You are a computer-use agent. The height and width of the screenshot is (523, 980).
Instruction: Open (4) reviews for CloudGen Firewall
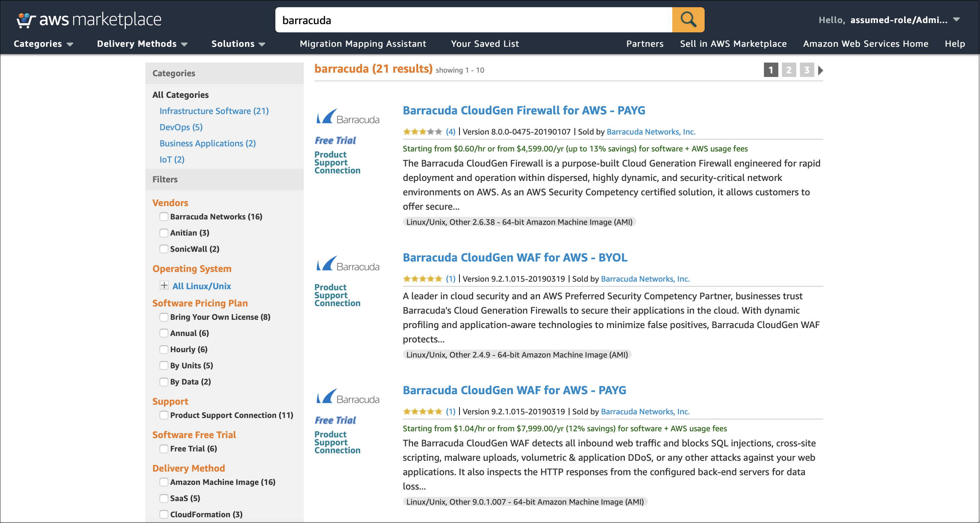point(450,132)
